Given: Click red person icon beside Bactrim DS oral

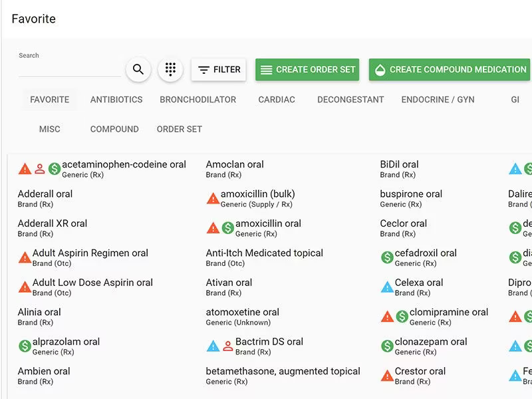Looking at the screenshot, I should point(228,346).
